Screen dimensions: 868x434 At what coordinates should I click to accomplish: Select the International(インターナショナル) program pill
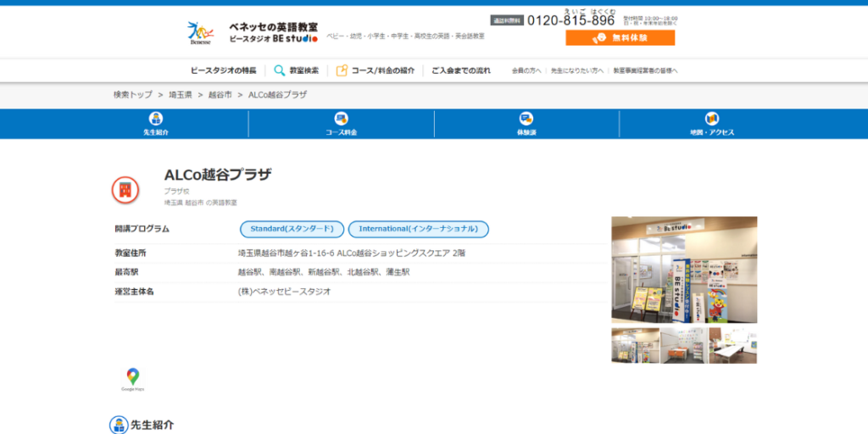click(419, 229)
